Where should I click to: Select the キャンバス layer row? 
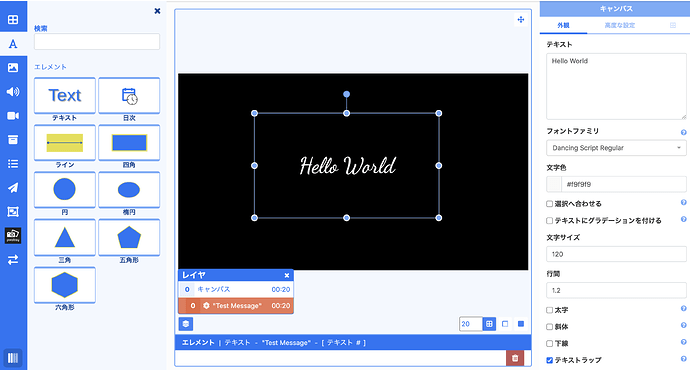[236, 289]
